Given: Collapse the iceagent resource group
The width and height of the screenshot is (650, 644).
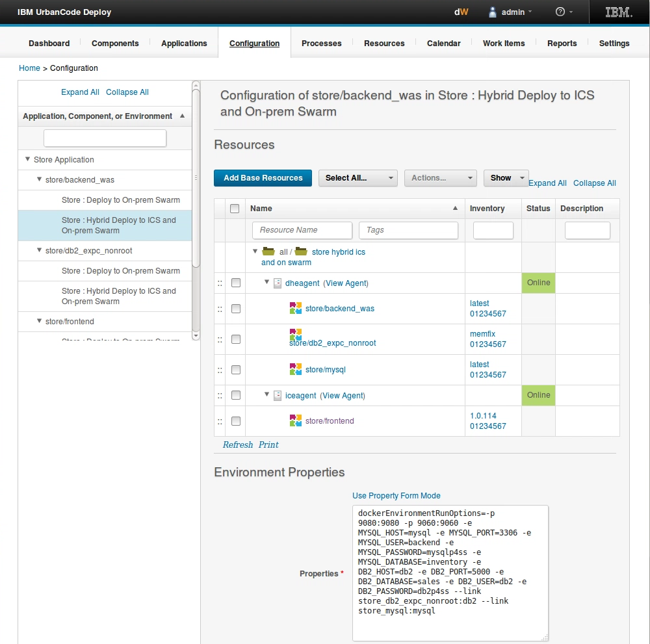Looking at the screenshot, I should click(267, 394).
